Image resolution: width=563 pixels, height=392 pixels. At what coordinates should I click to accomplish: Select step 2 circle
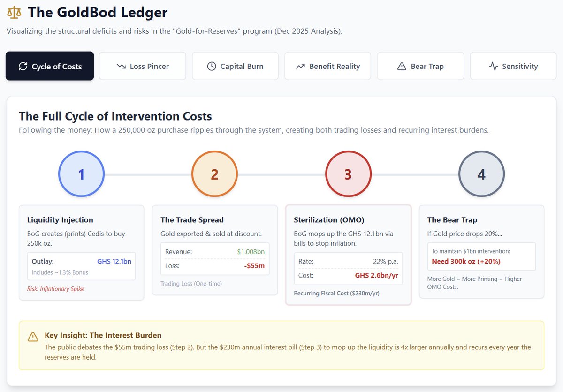[x=214, y=174]
